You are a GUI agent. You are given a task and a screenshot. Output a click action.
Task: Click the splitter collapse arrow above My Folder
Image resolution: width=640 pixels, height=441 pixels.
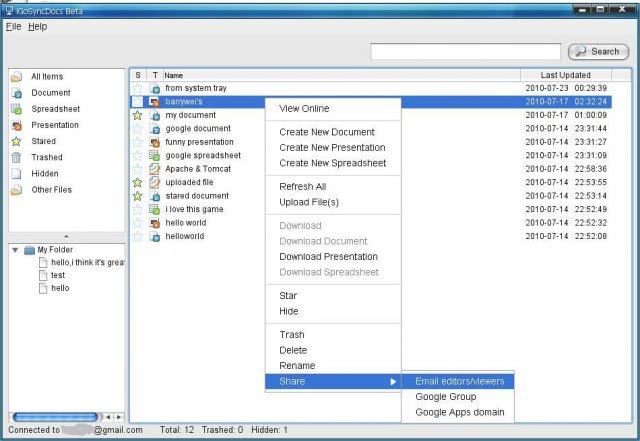(x=66, y=237)
